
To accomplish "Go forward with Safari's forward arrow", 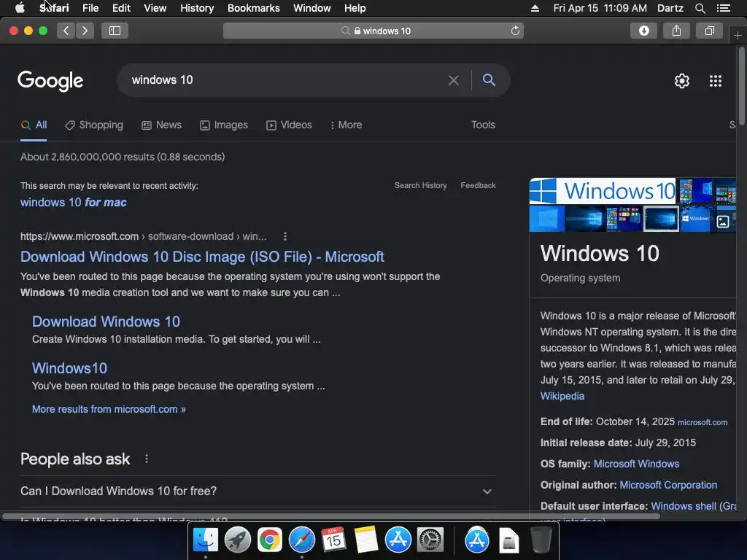I will [85, 31].
